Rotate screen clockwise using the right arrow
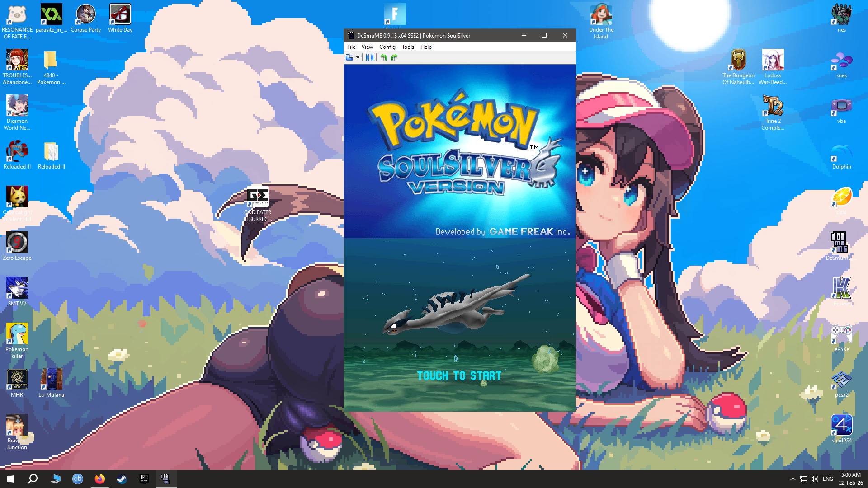This screenshot has width=868, height=488. tap(394, 57)
